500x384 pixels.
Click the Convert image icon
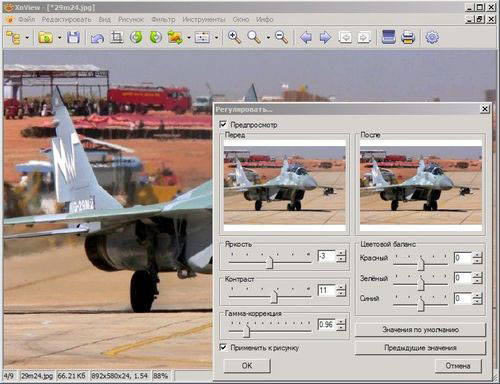click(175, 38)
